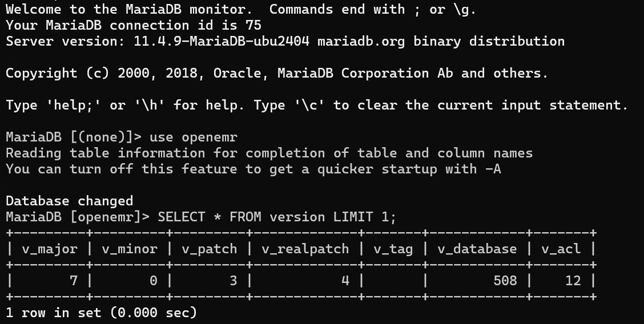Click the v_major column header

[50, 249]
